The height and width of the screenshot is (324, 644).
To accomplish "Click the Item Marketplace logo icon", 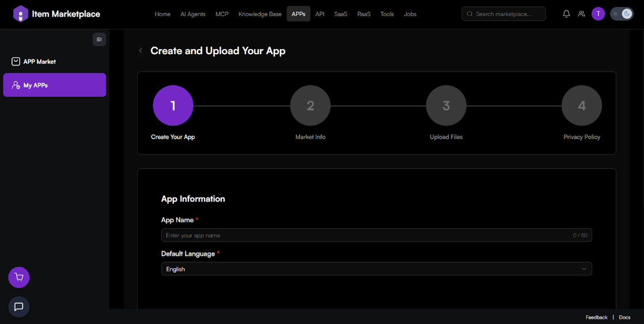I will click(21, 14).
